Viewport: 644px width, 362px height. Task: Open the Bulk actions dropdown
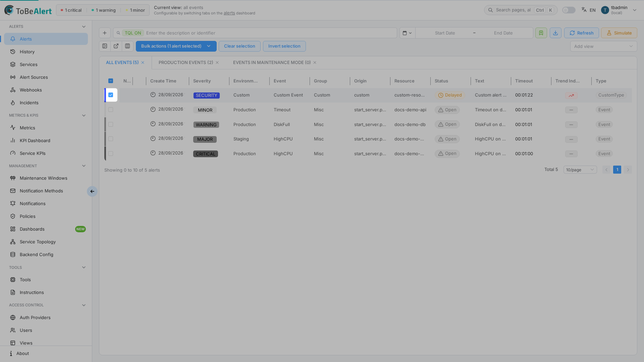click(x=176, y=46)
